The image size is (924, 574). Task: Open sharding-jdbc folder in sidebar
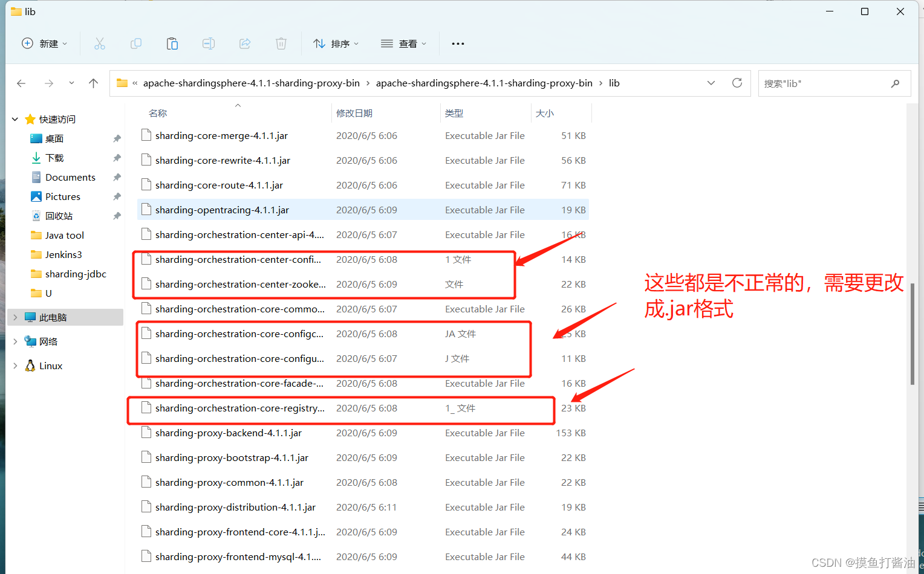(76, 274)
